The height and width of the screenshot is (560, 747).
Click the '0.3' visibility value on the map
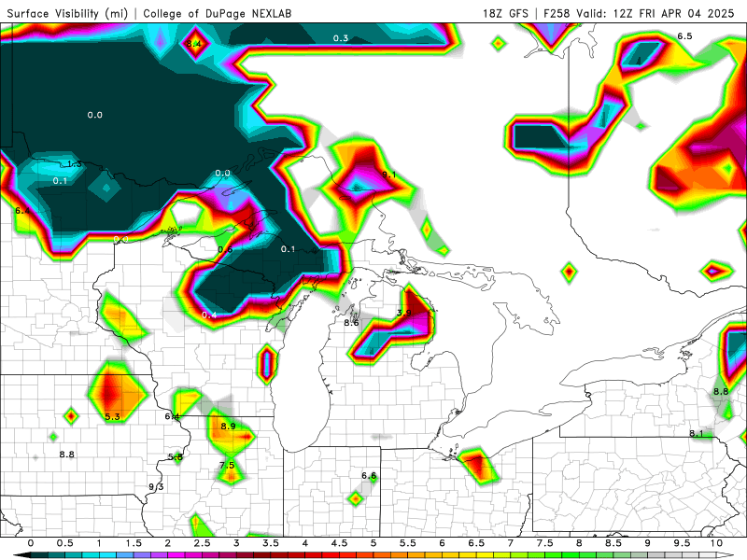(341, 38)
